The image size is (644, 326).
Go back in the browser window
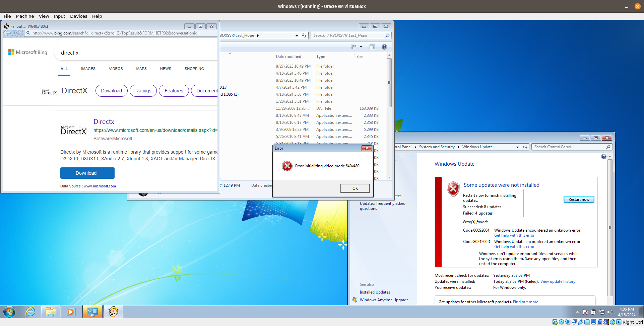(8, 33)
